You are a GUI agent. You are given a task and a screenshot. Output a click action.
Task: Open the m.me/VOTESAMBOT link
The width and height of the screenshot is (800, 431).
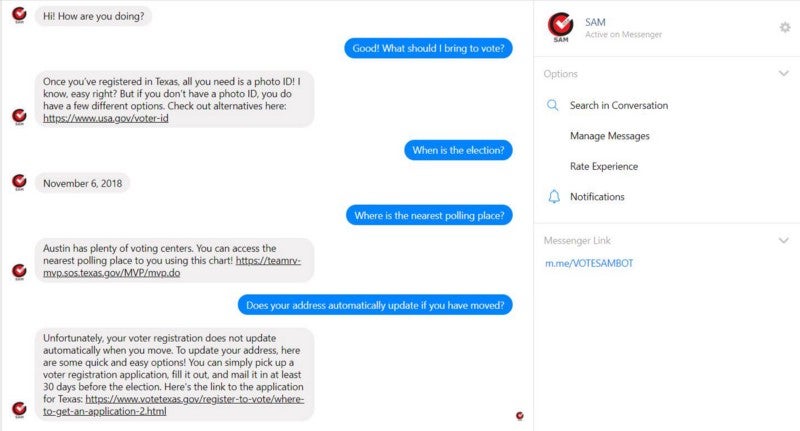click(x=589, y=263)
